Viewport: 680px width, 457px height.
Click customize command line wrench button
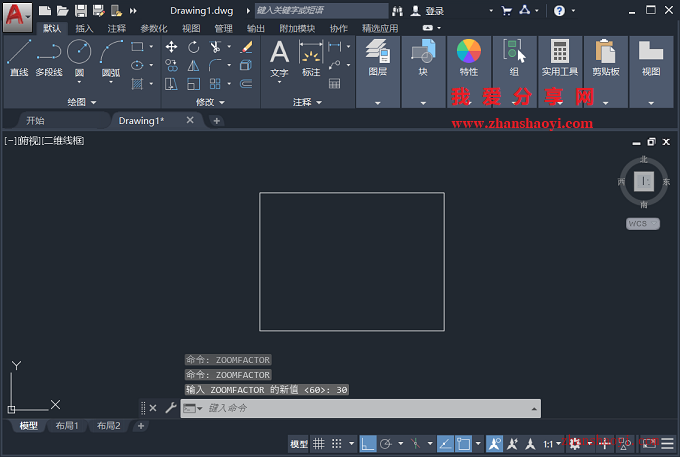(x=171, y=408)
